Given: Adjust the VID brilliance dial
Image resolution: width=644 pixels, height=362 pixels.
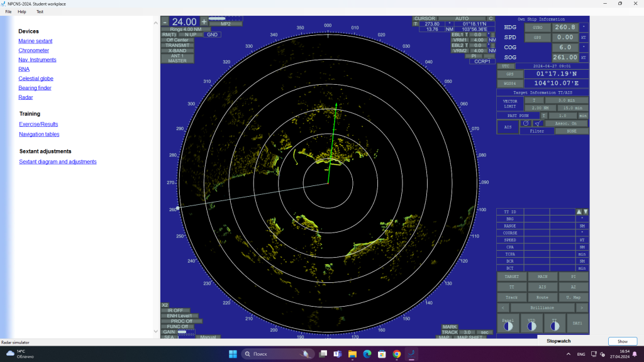Looking at the screenshot, I should (531, 326).
